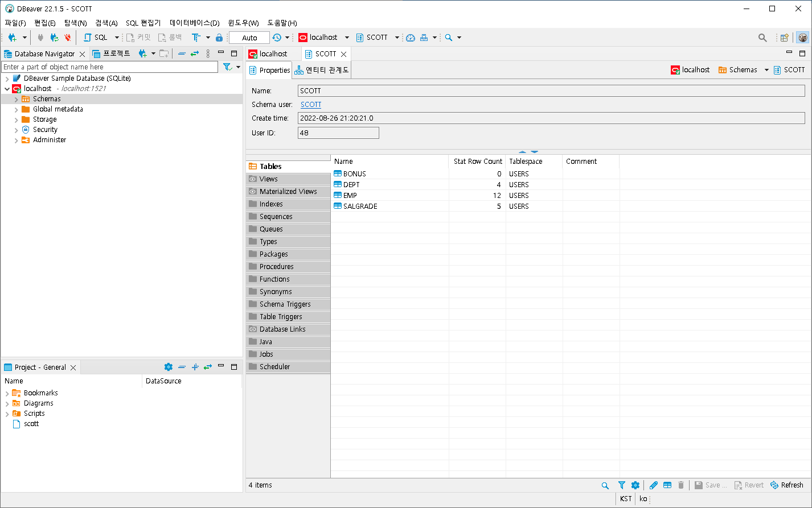812x508 pixels.
Task: Toggle the padlock read-only icon
Action: point(219,38)
